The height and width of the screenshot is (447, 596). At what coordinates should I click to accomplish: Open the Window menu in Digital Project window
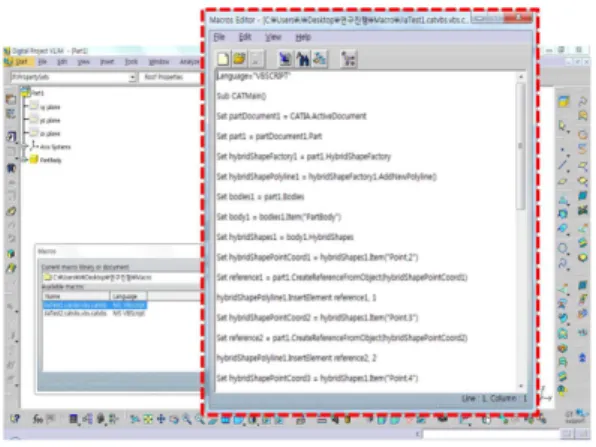159,62
